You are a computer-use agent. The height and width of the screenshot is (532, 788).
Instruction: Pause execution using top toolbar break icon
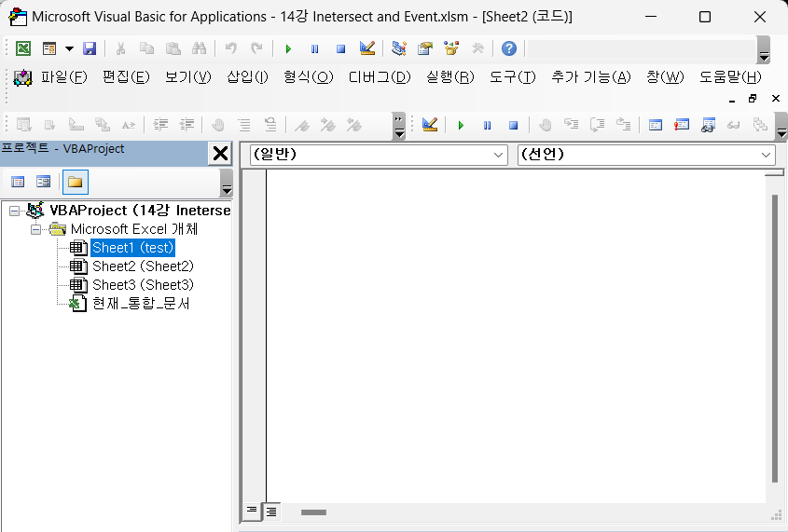click(x=314, y=48)
